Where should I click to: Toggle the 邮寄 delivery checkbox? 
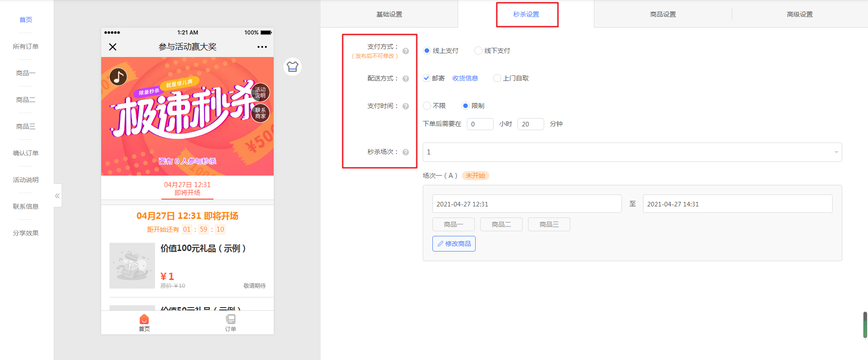pyautogui.click(x=426, y=78)
